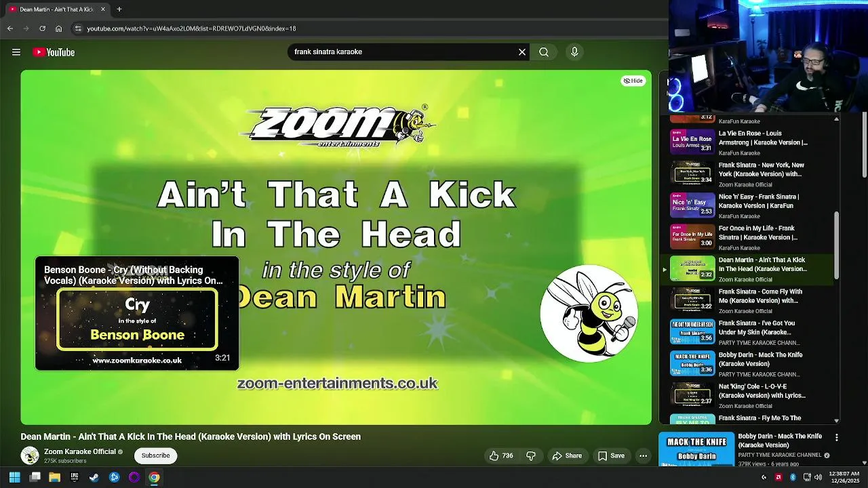Image resolution: width=868 pixels, height=488 pixels.
Task: Play suggested Benson Boone Cry video card
Action: pyautogui.click(x=137, y=313)
